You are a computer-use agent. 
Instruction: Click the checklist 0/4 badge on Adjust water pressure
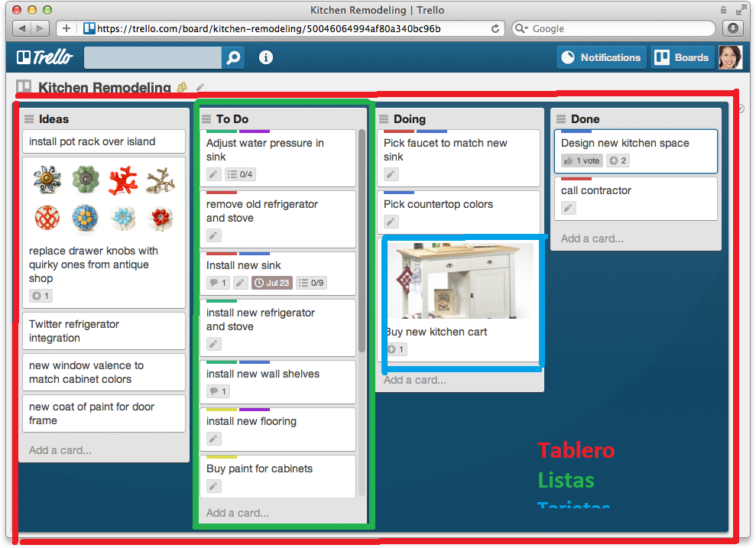point(240,174)
